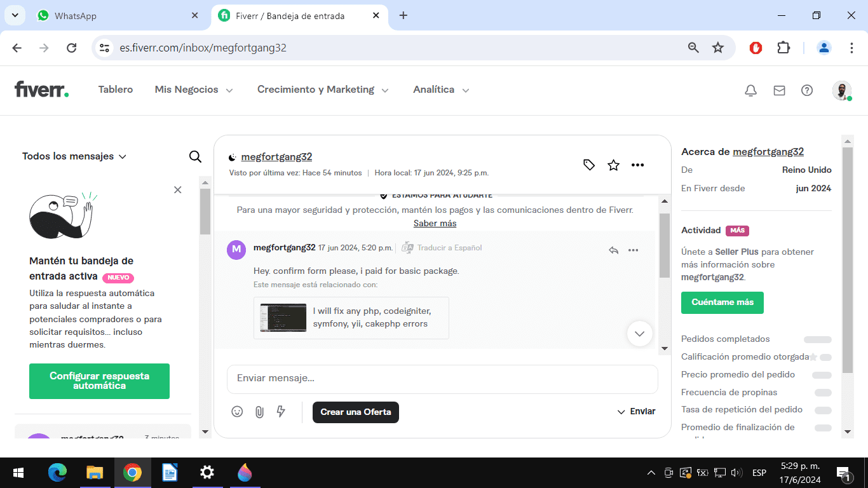Focus the Enviar mensaje text field
Viewport: 868px width, 488px height.
(x=442, y=379)
